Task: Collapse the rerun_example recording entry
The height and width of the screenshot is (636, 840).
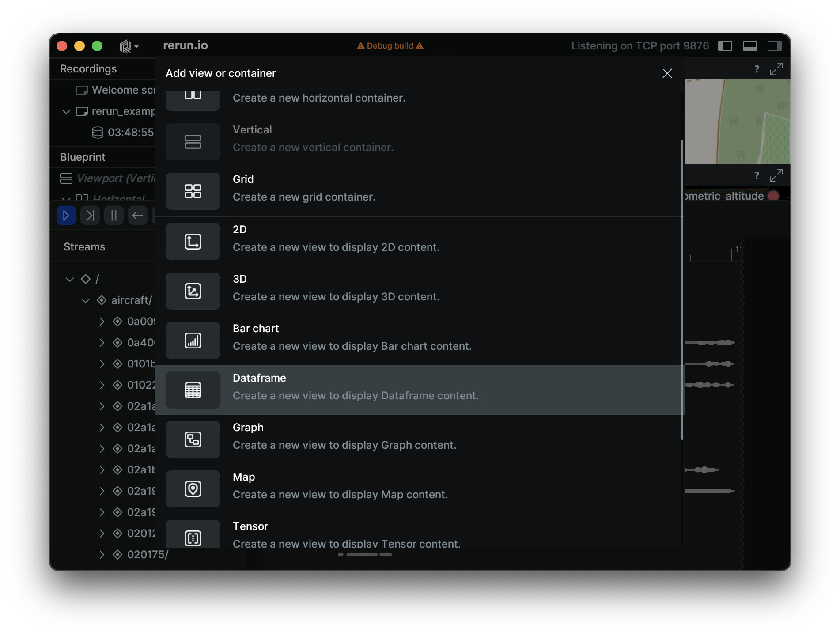Action: 66,111
